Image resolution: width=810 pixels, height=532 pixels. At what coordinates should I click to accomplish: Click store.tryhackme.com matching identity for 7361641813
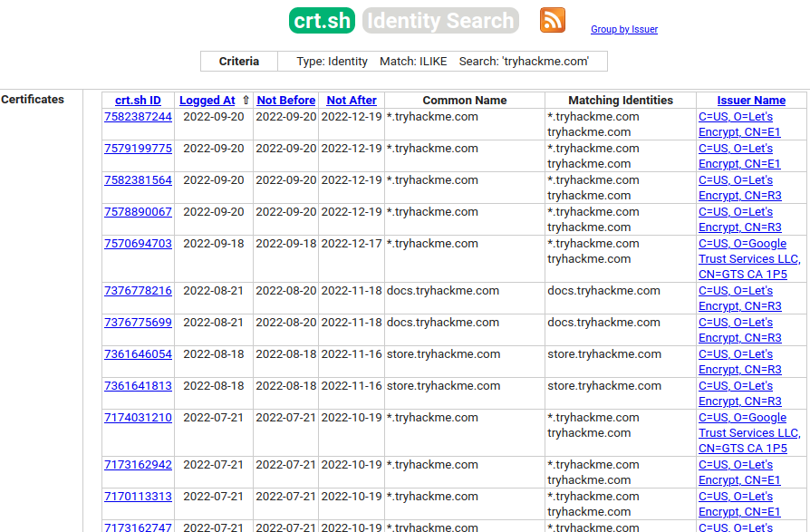click(x=604, y=386)
